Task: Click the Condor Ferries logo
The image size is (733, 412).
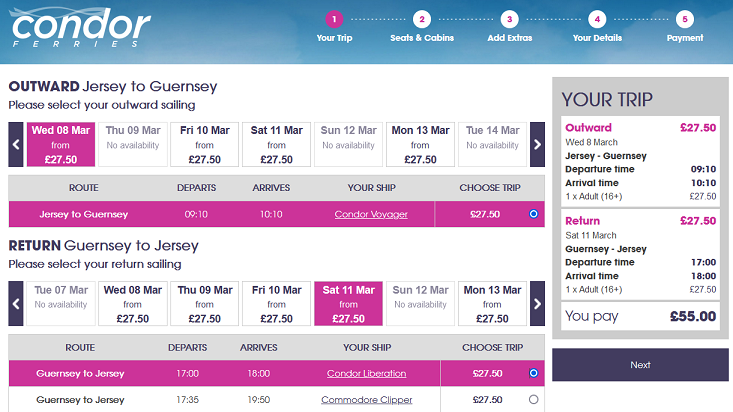Action: click(x=80, y=27)
